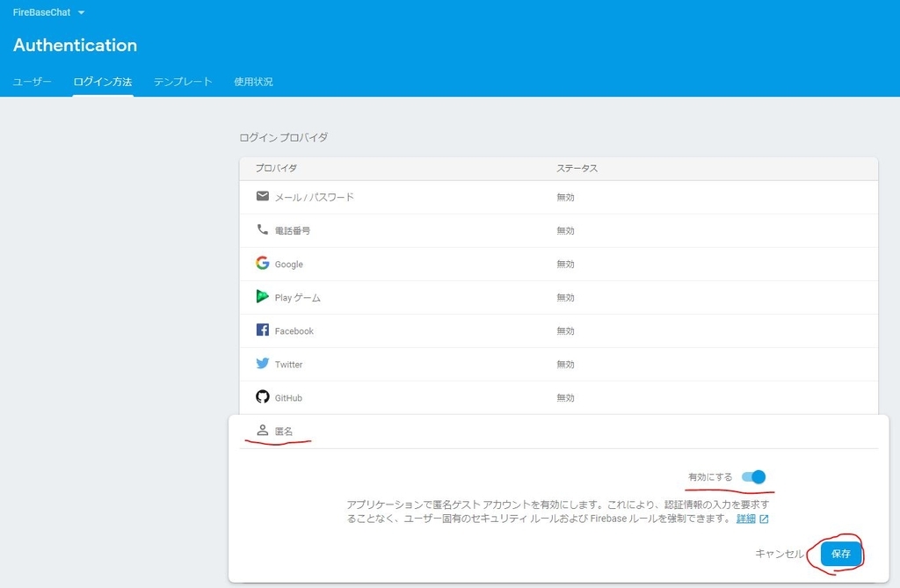Click the プロバイダ column header
The image size is (900, 588).
click(276, 168)
